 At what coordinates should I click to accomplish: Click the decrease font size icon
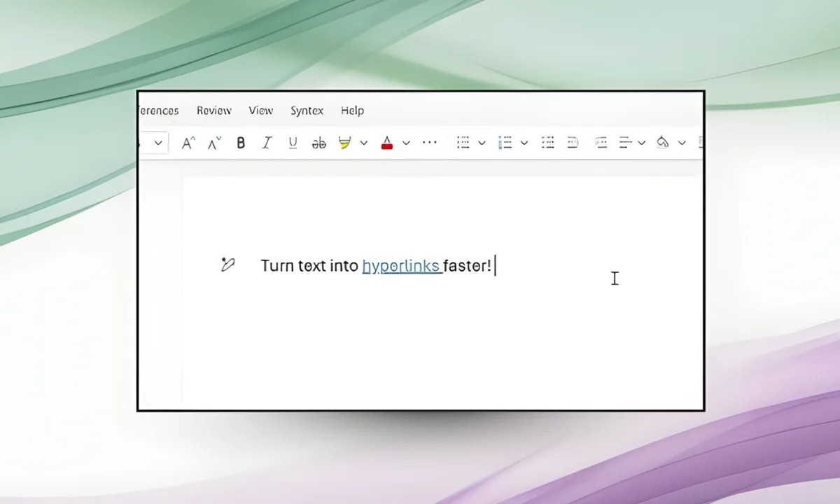(x=213, y=143)
